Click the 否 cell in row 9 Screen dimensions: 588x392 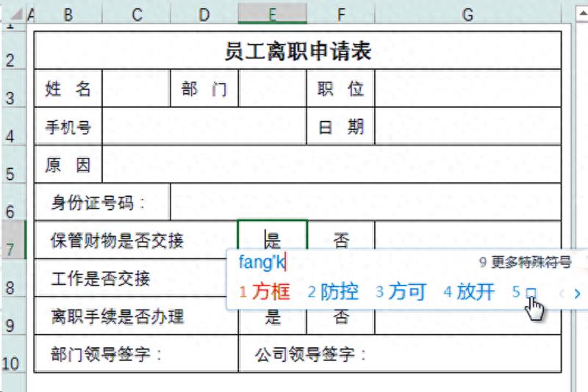pyautogui.click(x=340, y=322)
